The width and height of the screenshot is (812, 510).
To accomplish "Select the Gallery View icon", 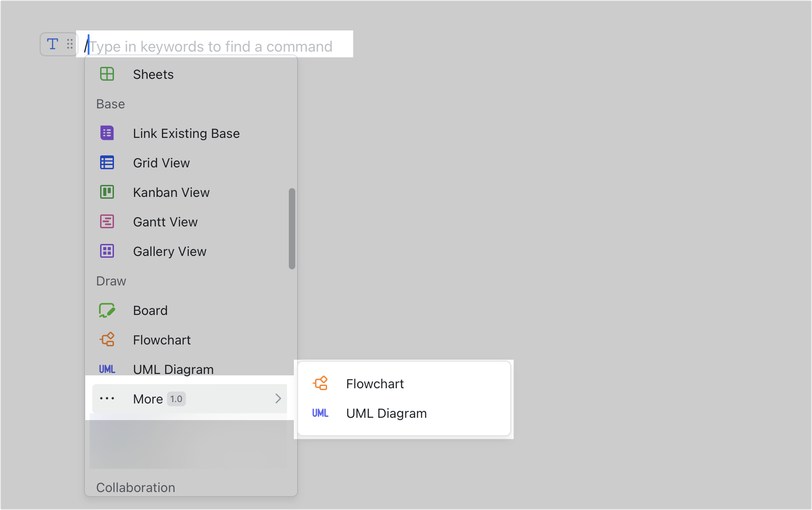I will pyautogui.click(x=107, y=251).
